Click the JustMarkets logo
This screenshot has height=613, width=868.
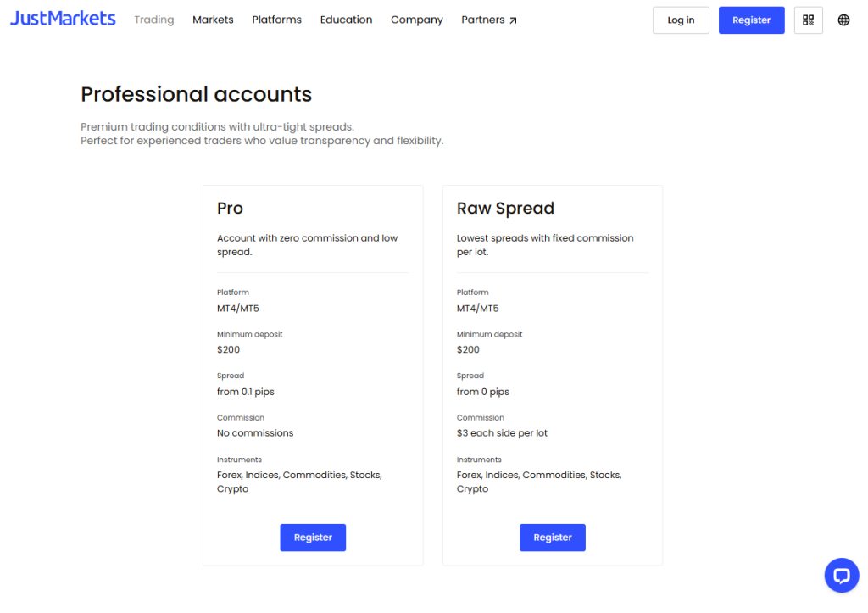[x=63, y=19]
